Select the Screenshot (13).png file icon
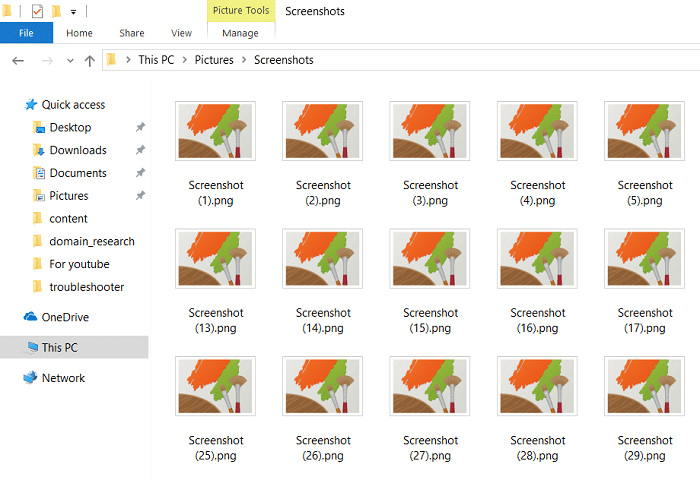700x480 pixels. pyautogui.click(x=215, y=259)
